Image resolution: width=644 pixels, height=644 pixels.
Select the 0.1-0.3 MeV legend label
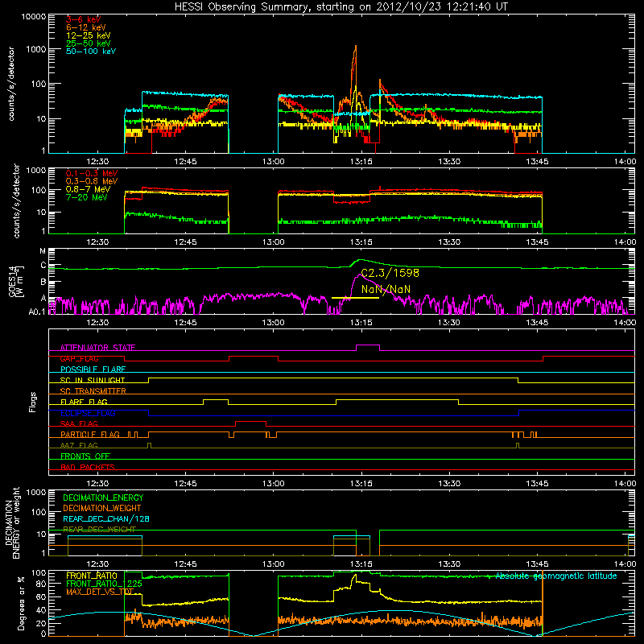point(92,173)
